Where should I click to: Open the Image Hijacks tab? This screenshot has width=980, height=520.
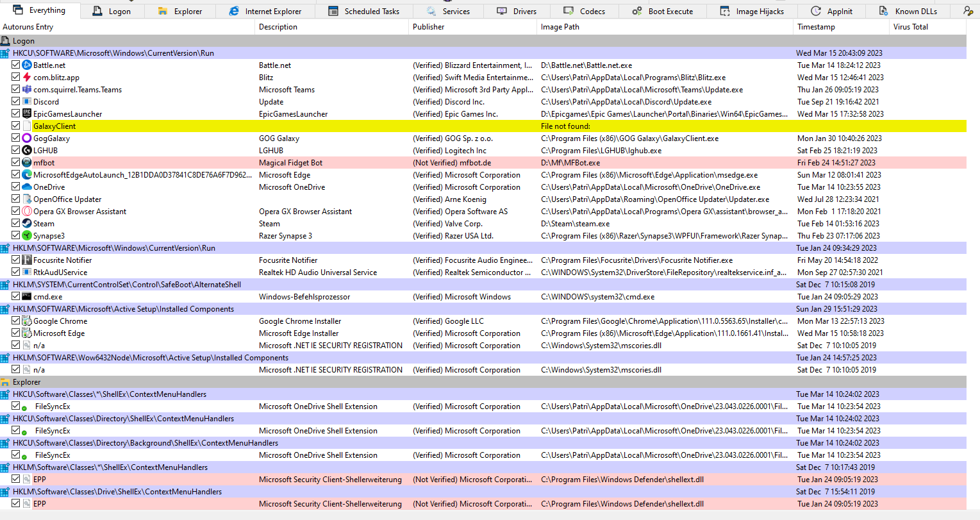click(752, 11)
